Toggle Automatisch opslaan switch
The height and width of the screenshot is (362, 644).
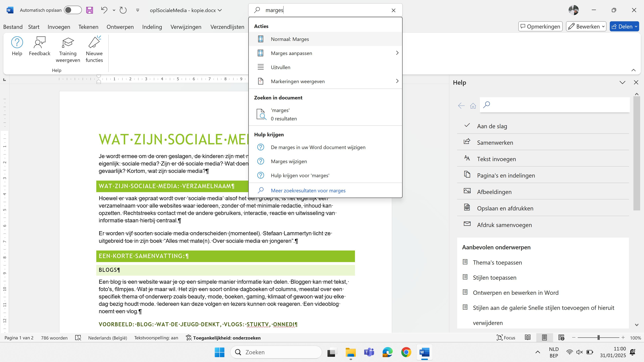72,10
